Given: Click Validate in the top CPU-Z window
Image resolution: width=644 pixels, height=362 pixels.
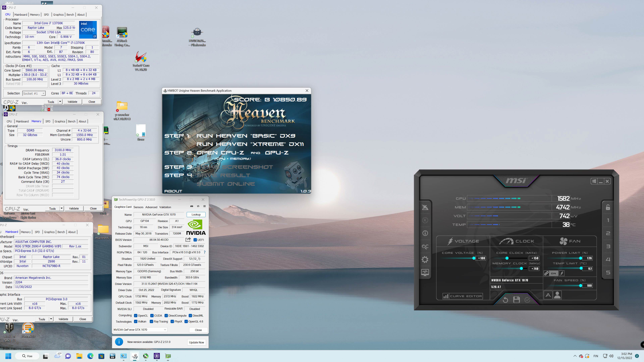Looking at the screenshot, I should point(72,102).
